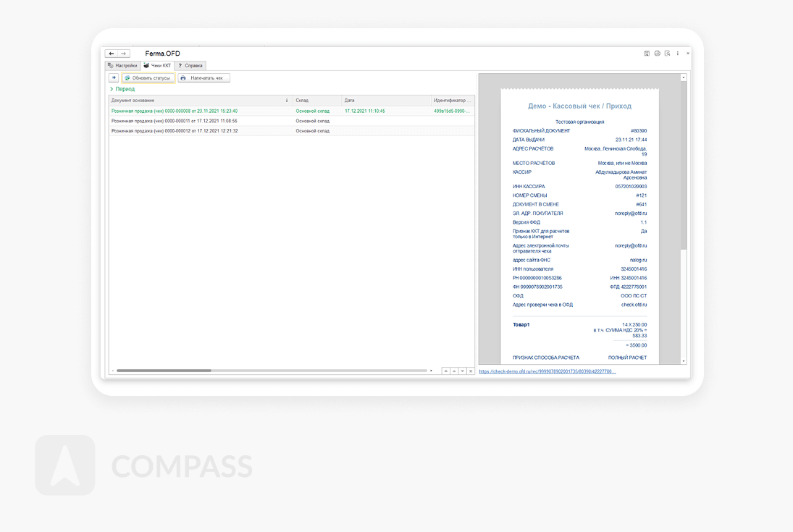Click the back navigation arrow
This screenshot has width=793, height=532.
click(x=112, y=54)
